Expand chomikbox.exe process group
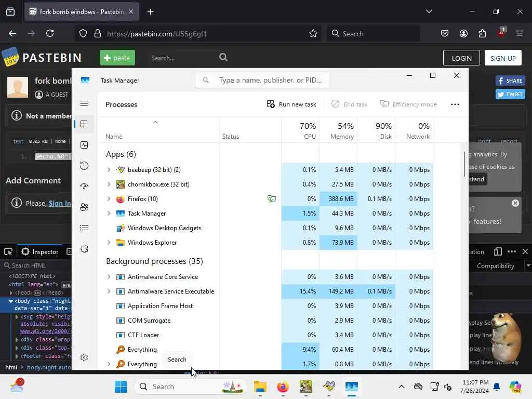Viewport: 532px width, 399px height. (109, 184)
